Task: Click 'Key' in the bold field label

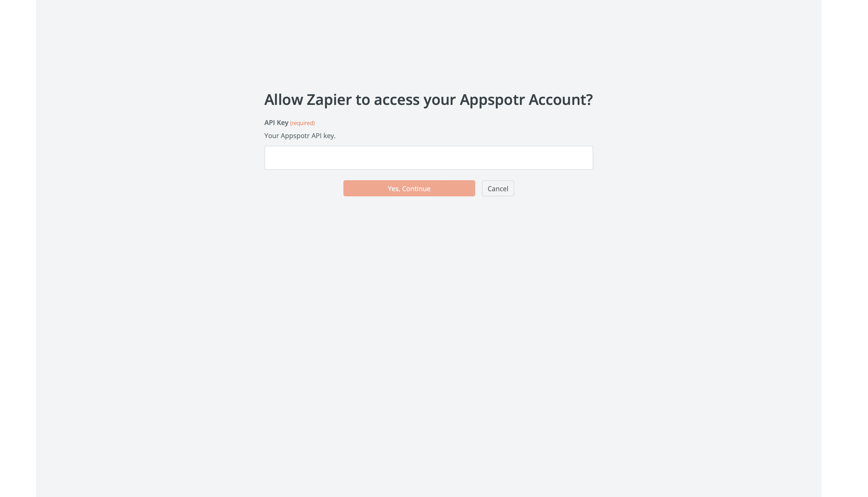Action: pos(283,123)
